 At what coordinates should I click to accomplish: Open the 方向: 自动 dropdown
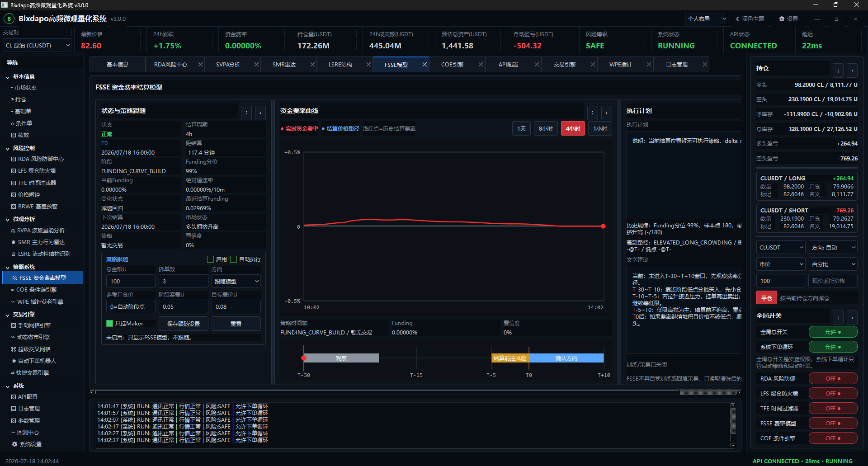click(x=833, y=248)
